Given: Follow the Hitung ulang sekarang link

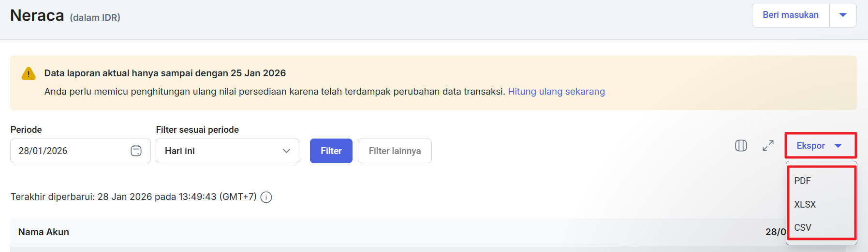Looking at the screenshot, I should point(556,92).
